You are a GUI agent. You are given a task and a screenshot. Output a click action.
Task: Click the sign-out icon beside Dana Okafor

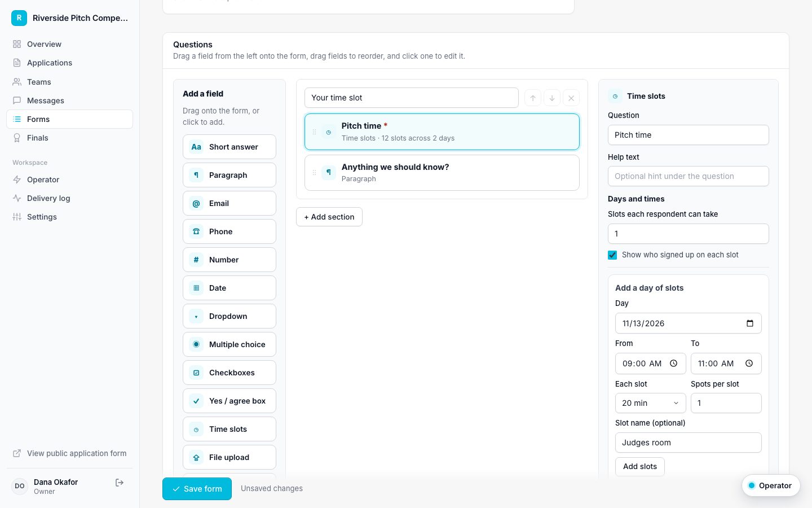click(120, 483)
